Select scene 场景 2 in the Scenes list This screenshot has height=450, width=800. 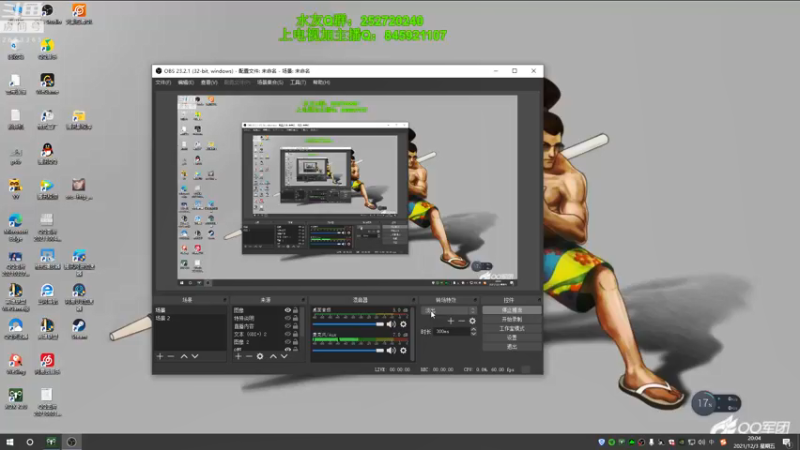(190, 318)
